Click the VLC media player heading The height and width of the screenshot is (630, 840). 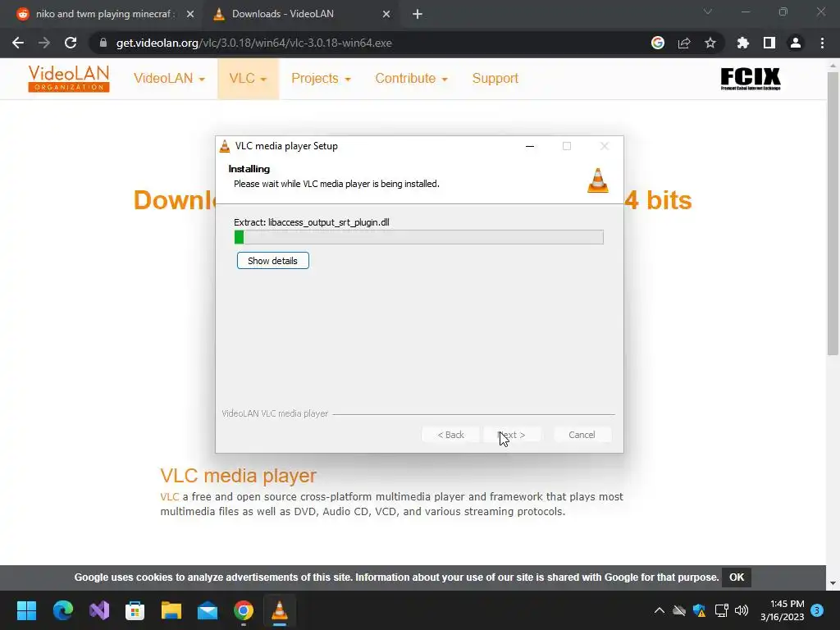pyautogui.click(x=239, y=476)
